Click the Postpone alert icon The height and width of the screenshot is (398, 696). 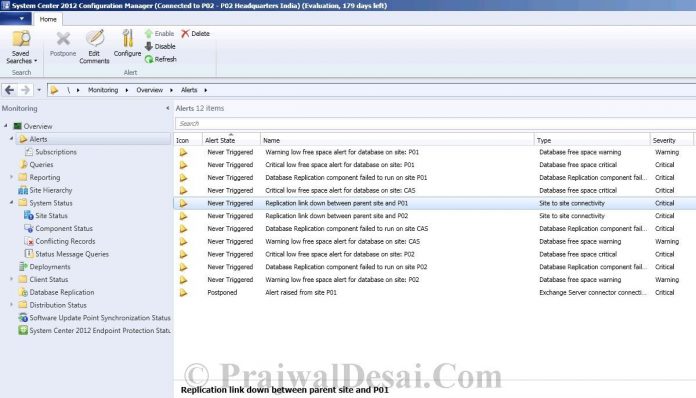coord(63,39)
